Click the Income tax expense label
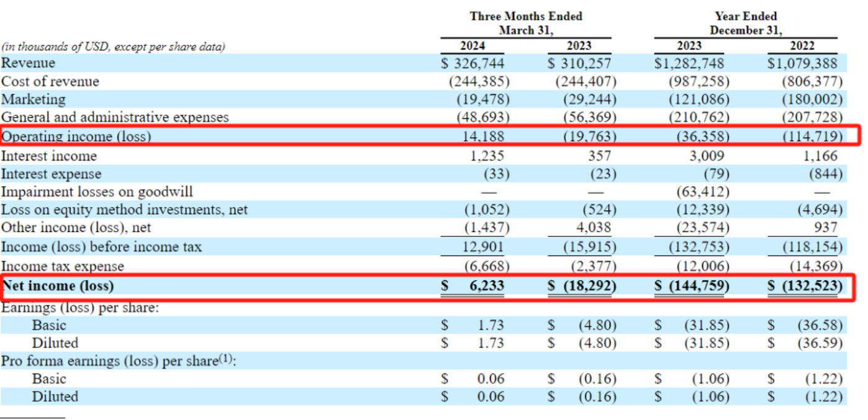 click(x=63, y=266)
